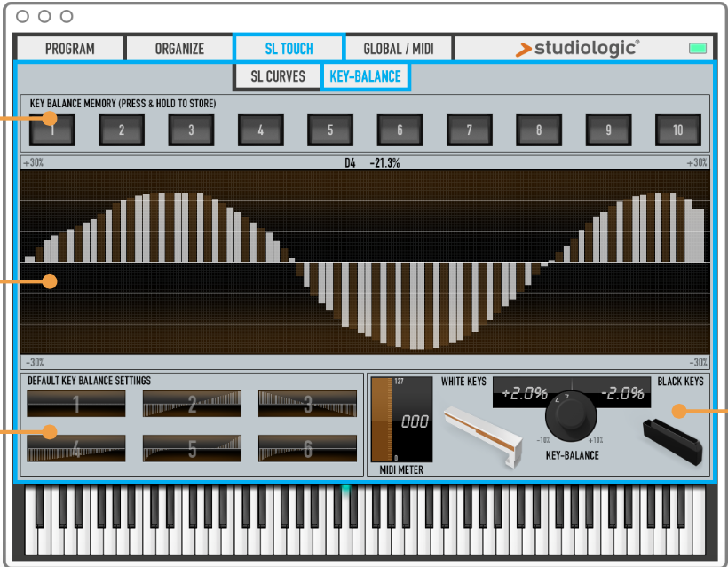Image resolution: width=728 pixels, height=567 pixels.
Task: Click the Studiologic logo
Action: 577,49
